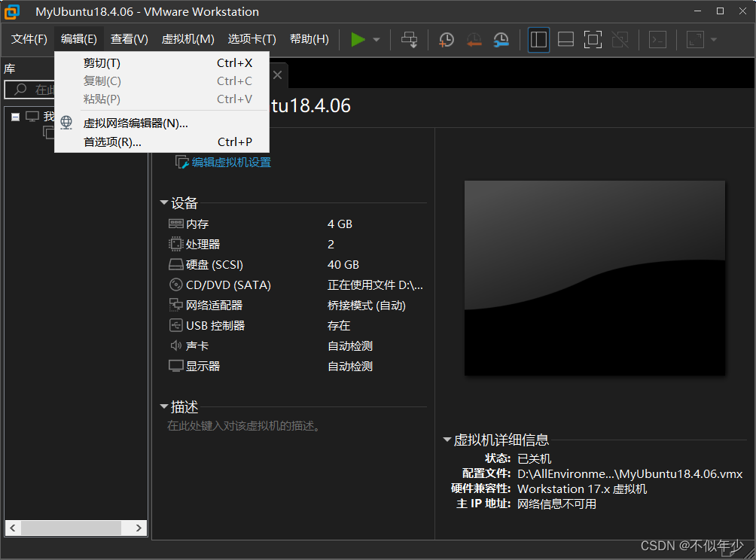Screen dimensions: 756x560
Task: Click the green power on play button
Action: coord(358,40)
